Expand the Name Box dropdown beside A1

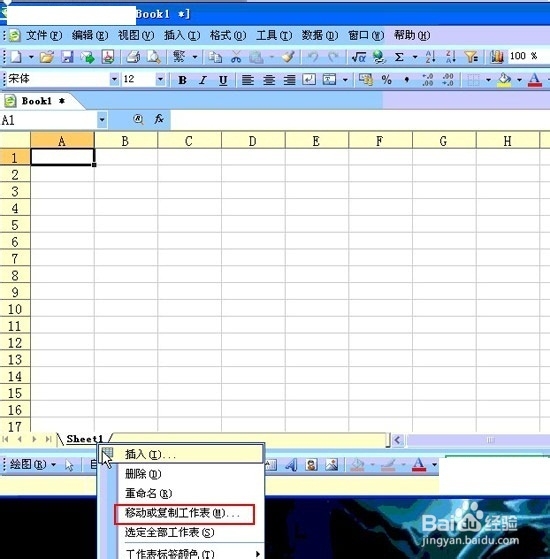point(102,119)
